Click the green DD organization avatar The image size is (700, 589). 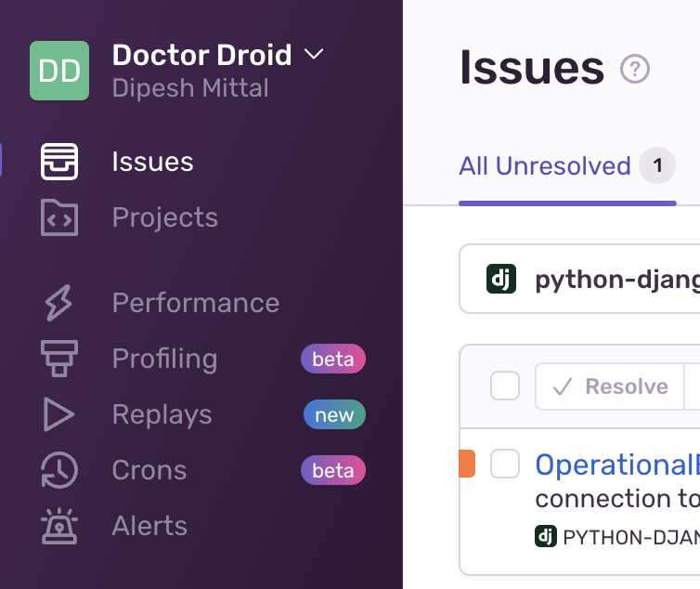point(59,71)
